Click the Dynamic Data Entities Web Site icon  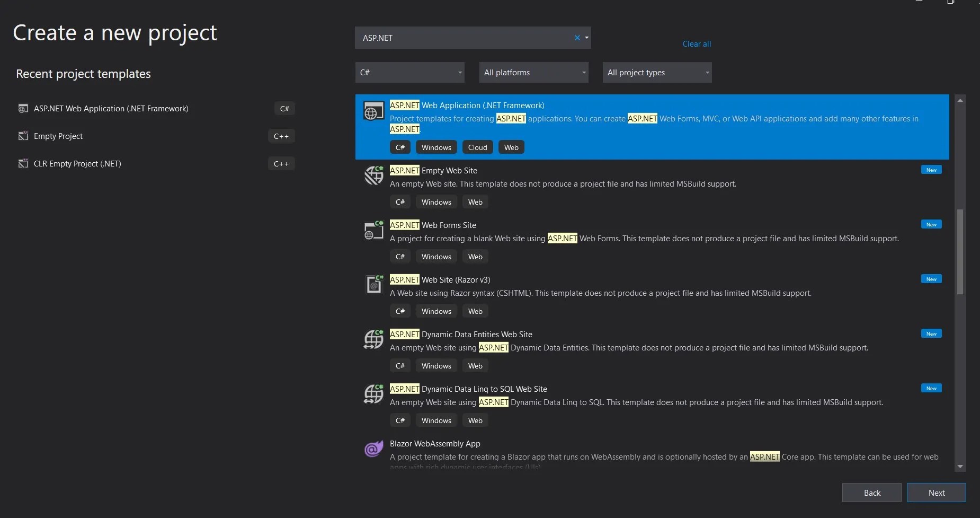coord(373,339)
